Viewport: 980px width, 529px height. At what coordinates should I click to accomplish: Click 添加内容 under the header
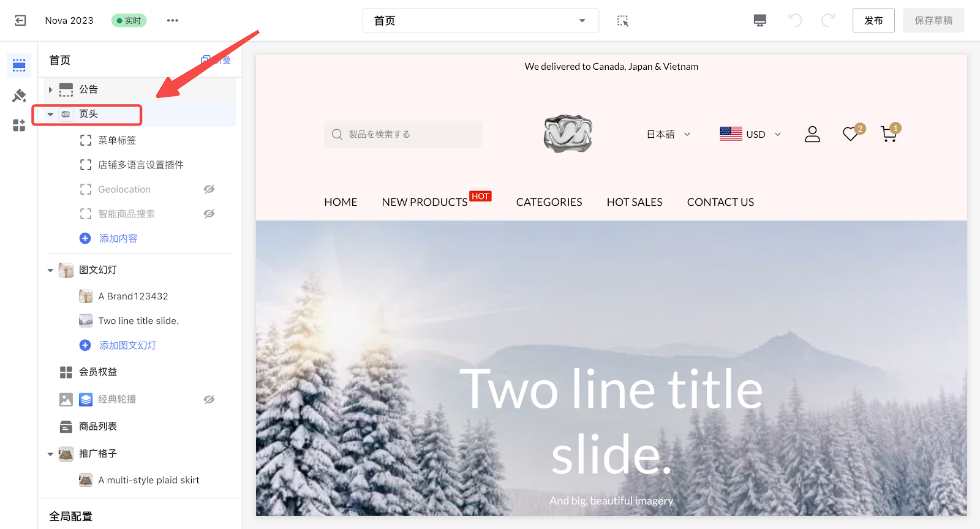click(x=118, y=238)
